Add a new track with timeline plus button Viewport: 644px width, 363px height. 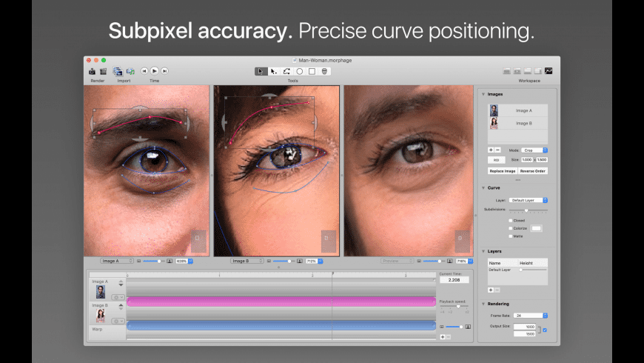tap(443, 336)
